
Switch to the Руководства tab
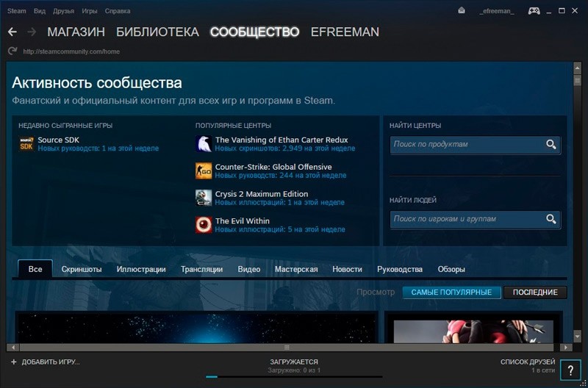(x=400, y=269)
